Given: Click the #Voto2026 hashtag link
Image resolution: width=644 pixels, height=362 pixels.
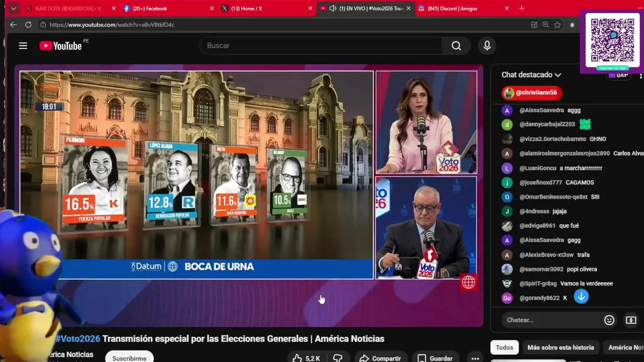Looking at the screenshot, I should 77,339.
